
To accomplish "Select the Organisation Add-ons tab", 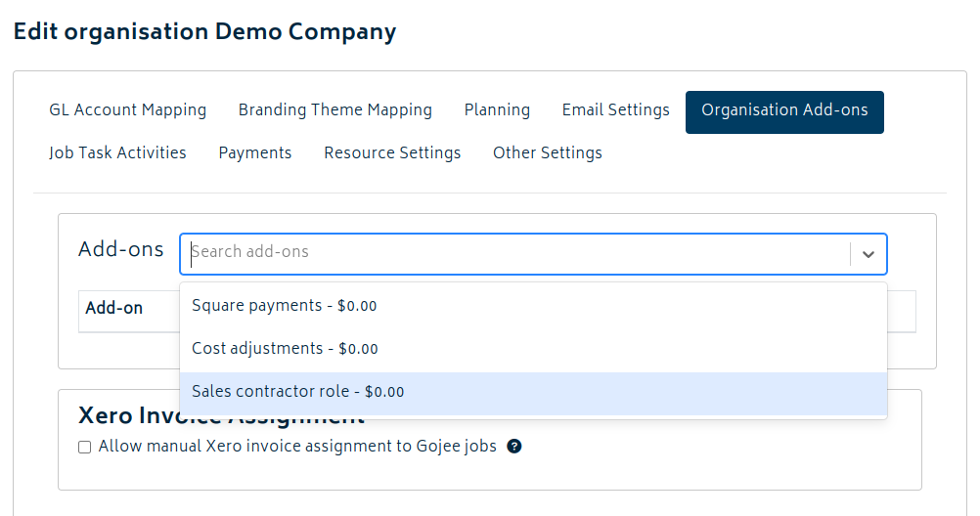I will point(784,111).
